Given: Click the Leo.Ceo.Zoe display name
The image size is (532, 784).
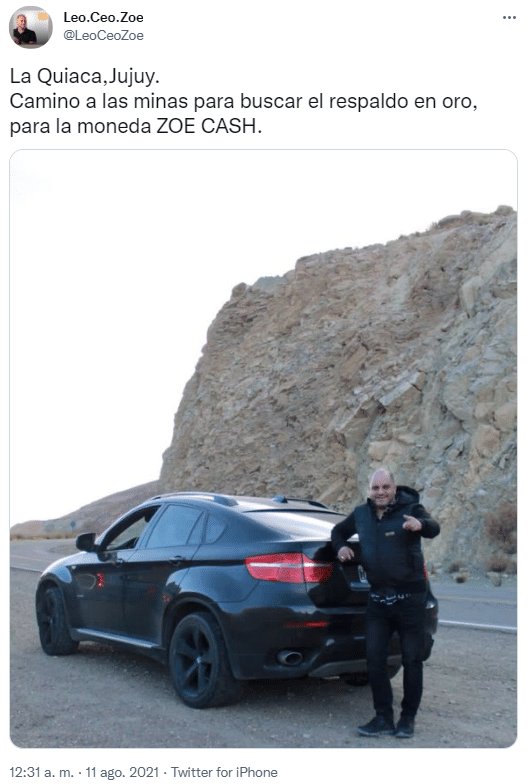Looking at the screenshot, I should [x=103, y=18].
